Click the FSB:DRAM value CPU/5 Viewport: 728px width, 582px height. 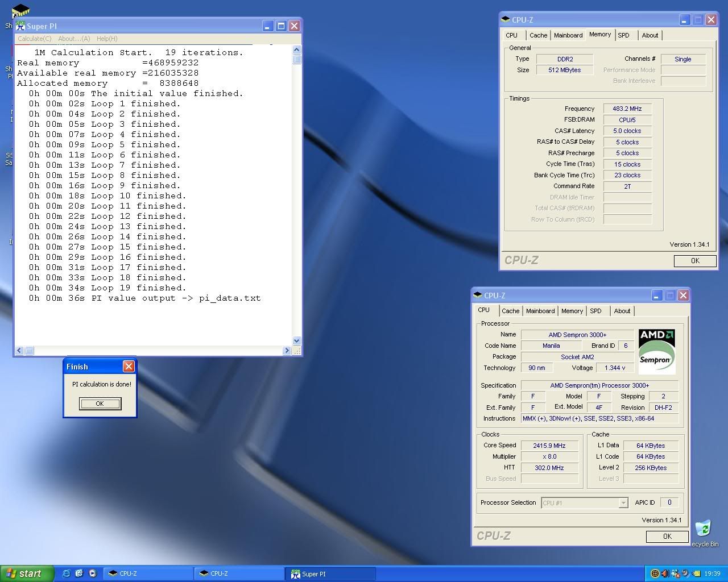627,120
